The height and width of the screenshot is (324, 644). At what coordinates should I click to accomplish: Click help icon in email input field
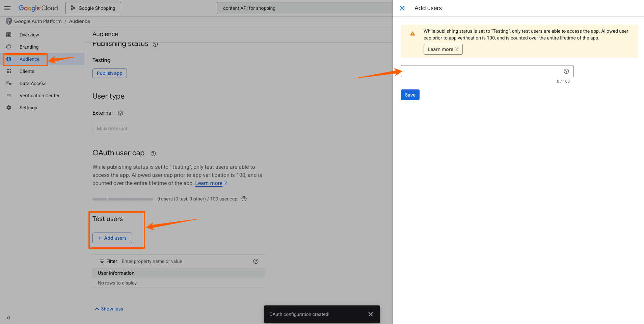coord(566,71)
